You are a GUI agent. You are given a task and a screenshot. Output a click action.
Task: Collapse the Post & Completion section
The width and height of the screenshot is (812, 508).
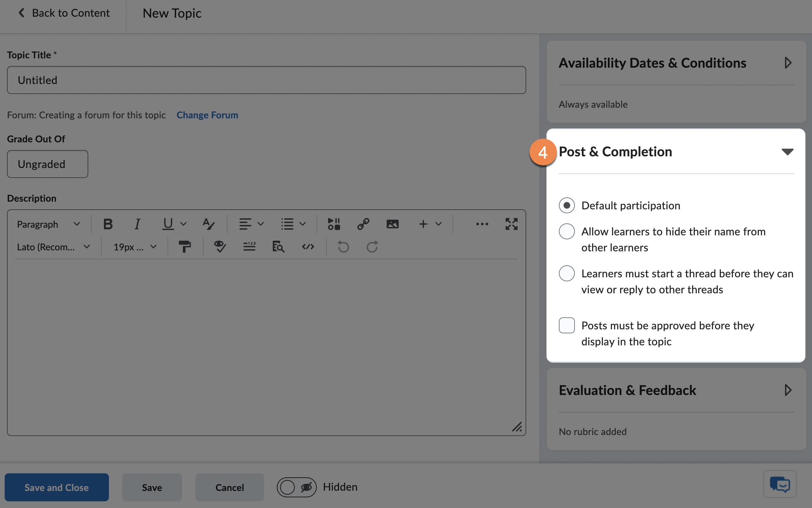point(787,152)
